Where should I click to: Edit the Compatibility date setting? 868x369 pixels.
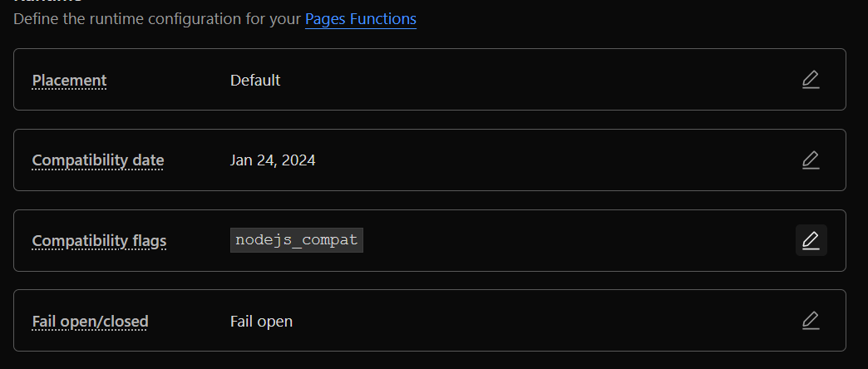coord(811,160)
